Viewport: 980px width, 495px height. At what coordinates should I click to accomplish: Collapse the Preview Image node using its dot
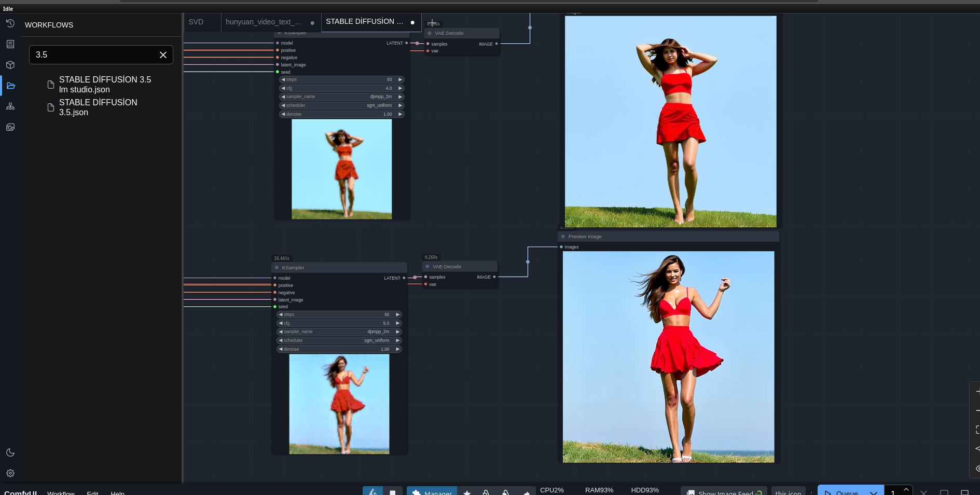[563, 237]
